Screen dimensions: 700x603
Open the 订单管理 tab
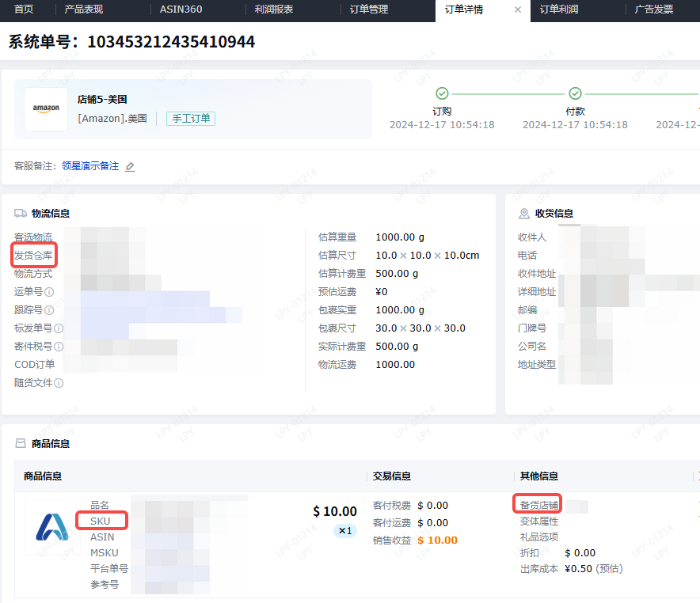point(369,10)
